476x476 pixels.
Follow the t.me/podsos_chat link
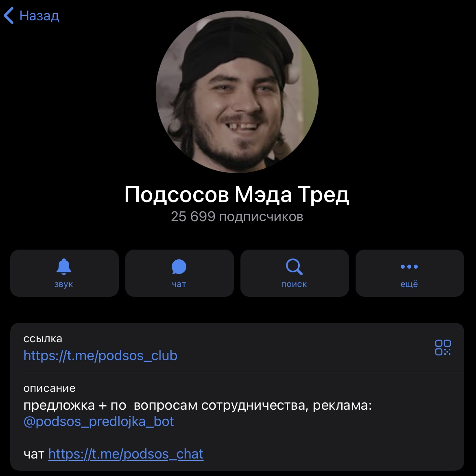[126, 454]
